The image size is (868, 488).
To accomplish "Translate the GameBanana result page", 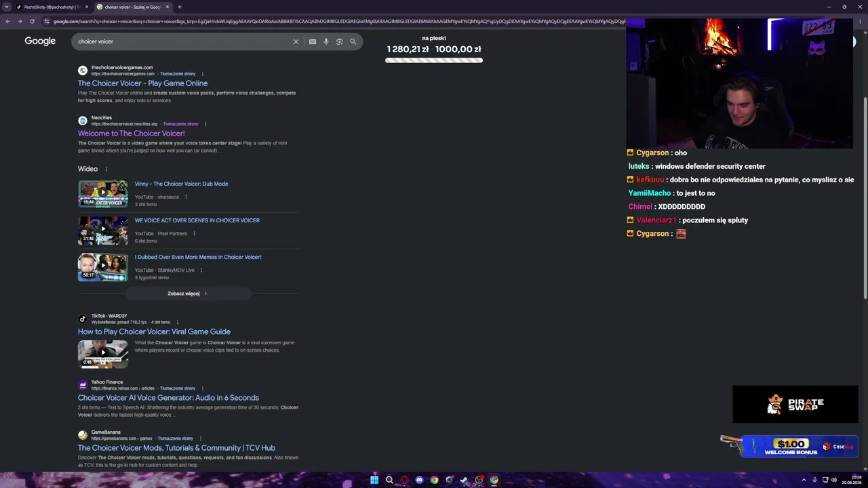I will (x=176, y=439).
